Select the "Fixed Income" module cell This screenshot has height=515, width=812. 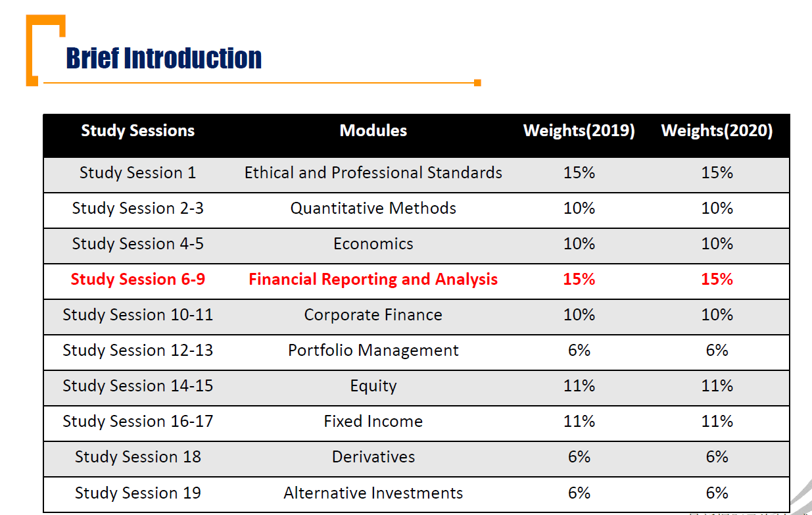373,422
